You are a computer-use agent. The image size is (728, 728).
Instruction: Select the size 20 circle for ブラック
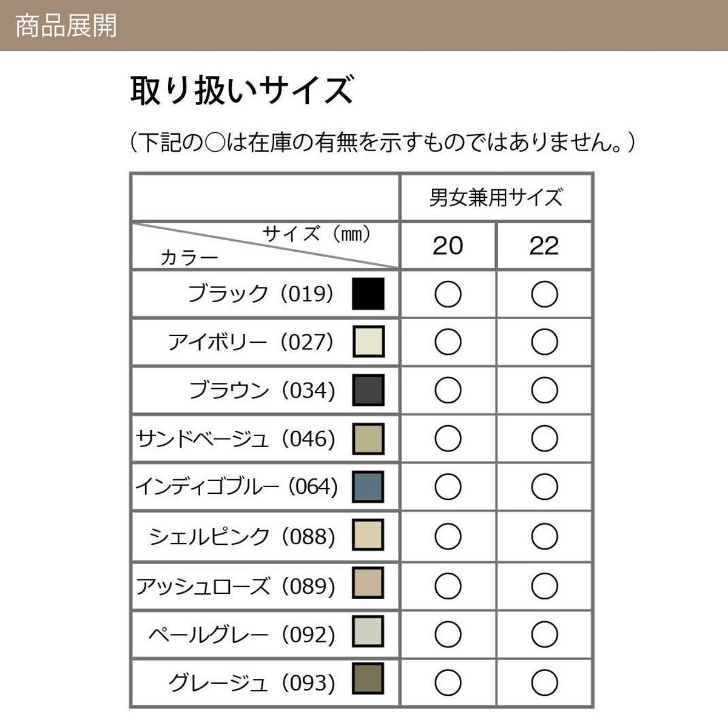click(448, 294)
